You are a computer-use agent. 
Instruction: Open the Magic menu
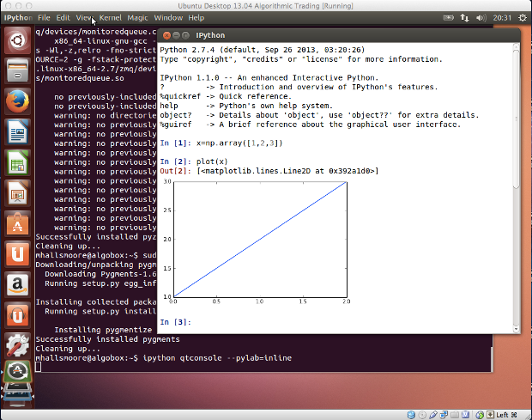tap(137, 18)
